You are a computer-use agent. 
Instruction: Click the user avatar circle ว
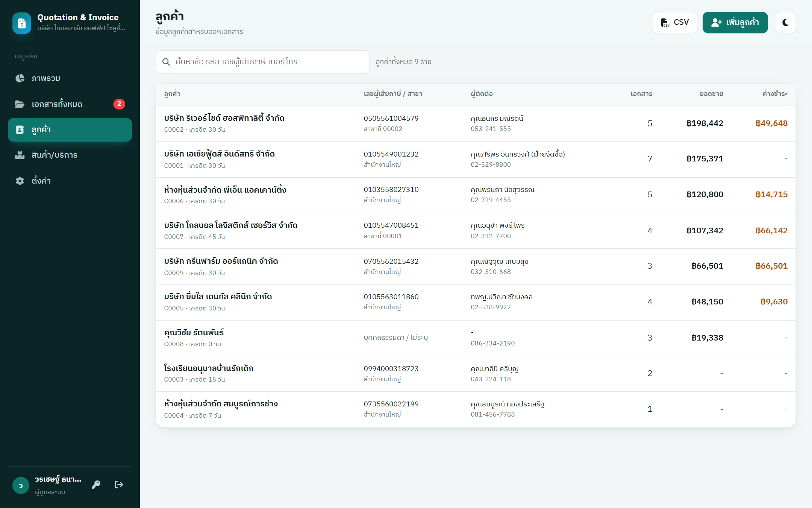tap(21, 485)
